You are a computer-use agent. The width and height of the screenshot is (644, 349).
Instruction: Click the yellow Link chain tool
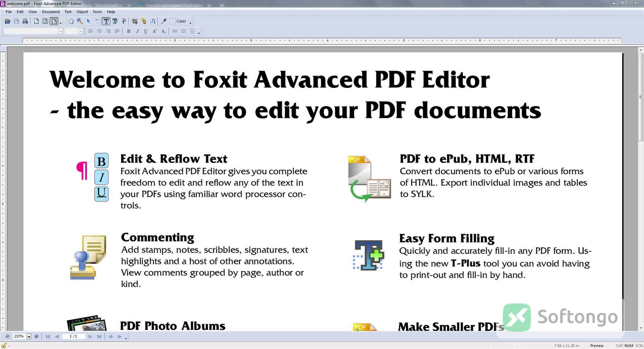144,21
